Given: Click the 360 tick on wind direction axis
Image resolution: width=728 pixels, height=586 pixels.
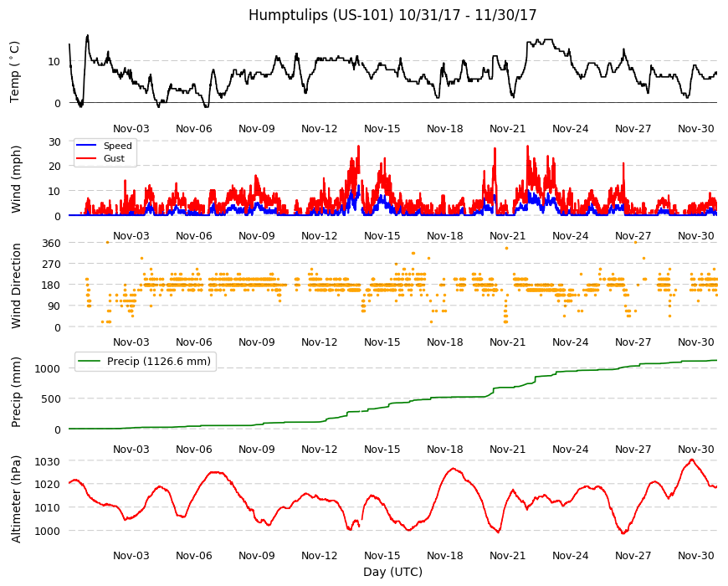Looking at the screenshot, I should pyautogui.click(x=52, y=244).
